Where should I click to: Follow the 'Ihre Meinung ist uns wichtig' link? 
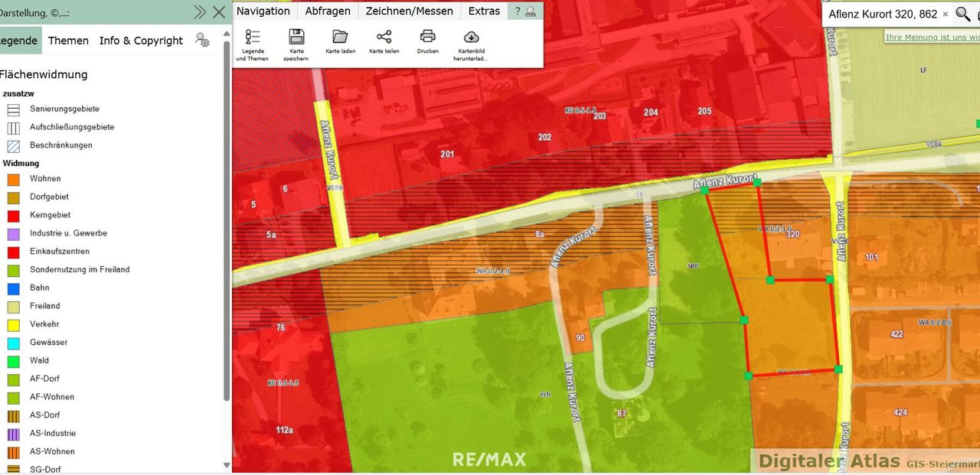tap(932, 37)
